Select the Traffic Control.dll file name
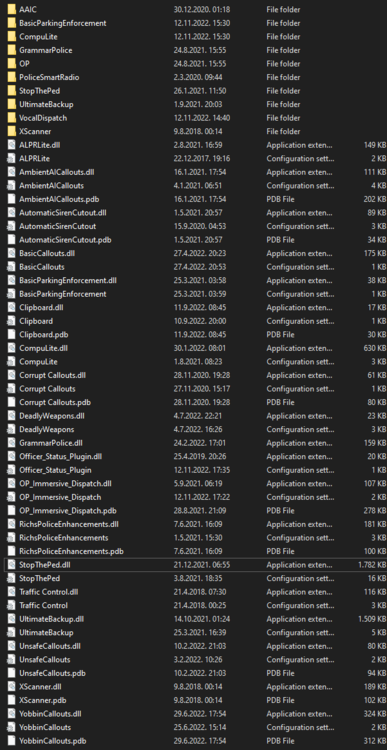This screenshot has width=387, height=750. (x=49, y=592)
